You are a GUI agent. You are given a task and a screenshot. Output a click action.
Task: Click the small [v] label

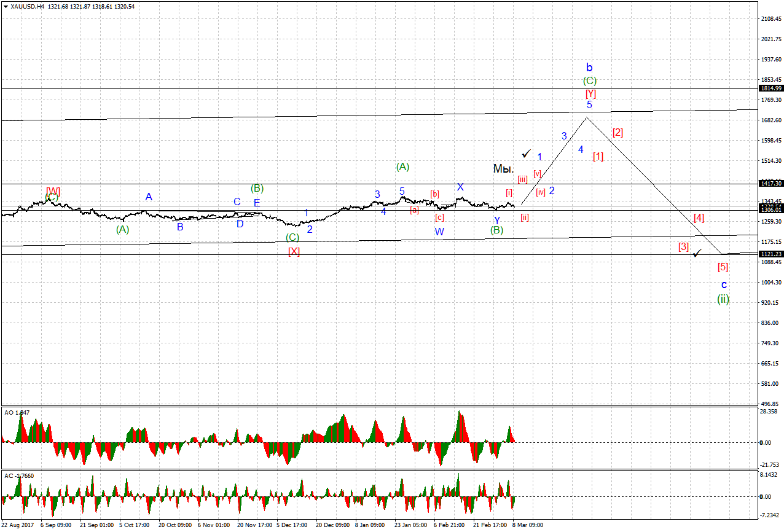point(537,174)
